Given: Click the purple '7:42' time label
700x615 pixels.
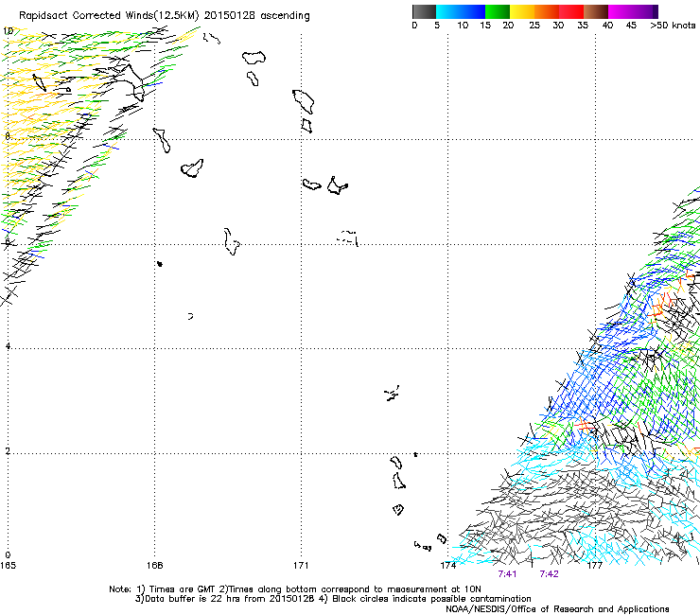Looking at the screenshot, I should 549,574.
